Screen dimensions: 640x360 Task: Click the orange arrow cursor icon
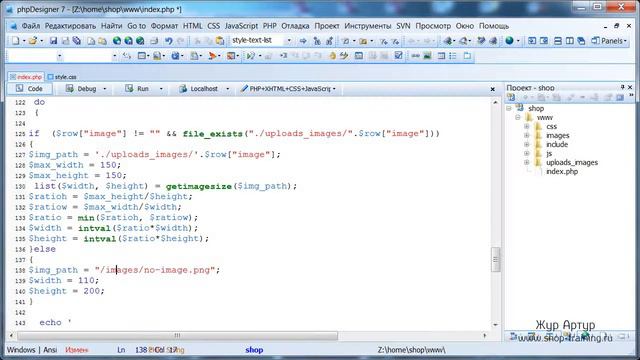pos(212,56)
